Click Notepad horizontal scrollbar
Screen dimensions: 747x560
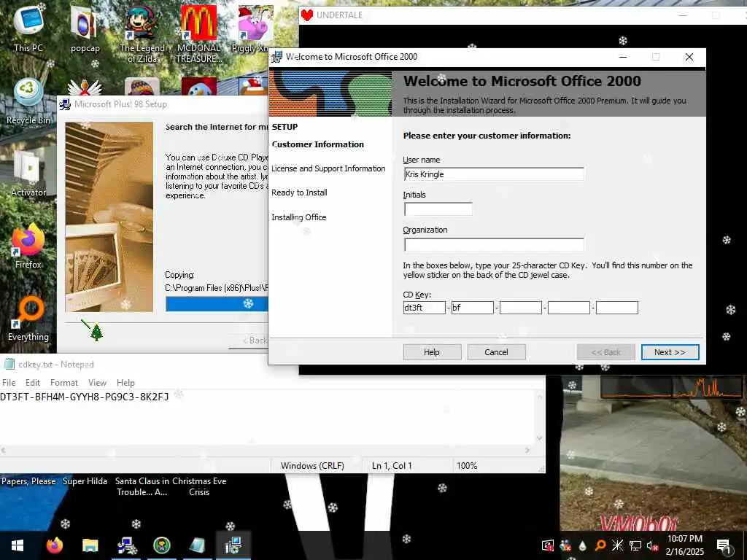coord(266,450)
